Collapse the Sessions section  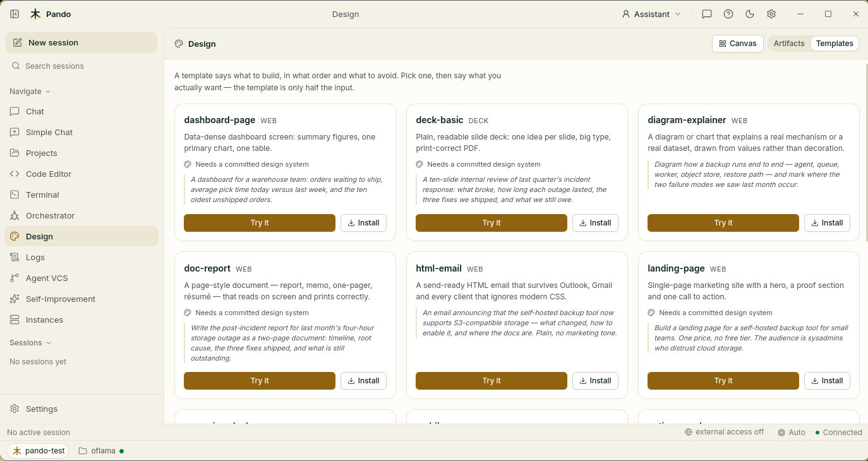(x=30, y=342)
